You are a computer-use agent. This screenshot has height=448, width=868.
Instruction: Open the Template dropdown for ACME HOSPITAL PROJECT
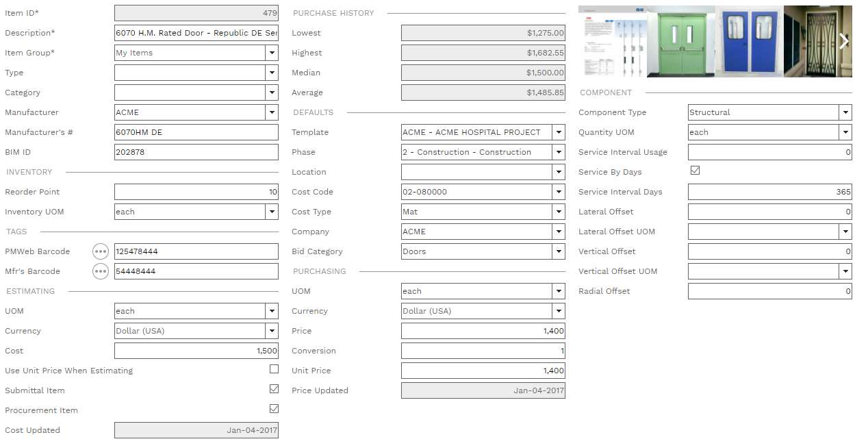pos(559,132)
